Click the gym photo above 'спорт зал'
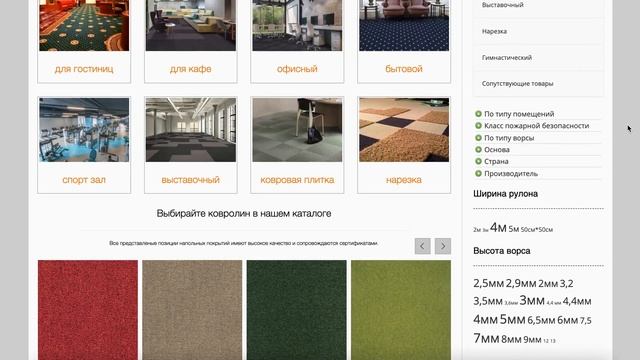This screenshot has width=640, height=360. point(84,130)
